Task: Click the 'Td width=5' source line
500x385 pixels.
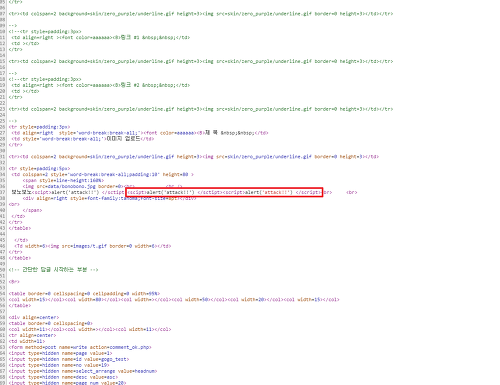Action: pos(93,246)
